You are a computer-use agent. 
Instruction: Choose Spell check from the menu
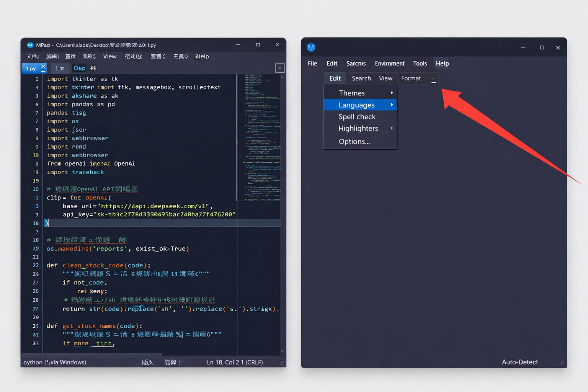coord(357,117)
